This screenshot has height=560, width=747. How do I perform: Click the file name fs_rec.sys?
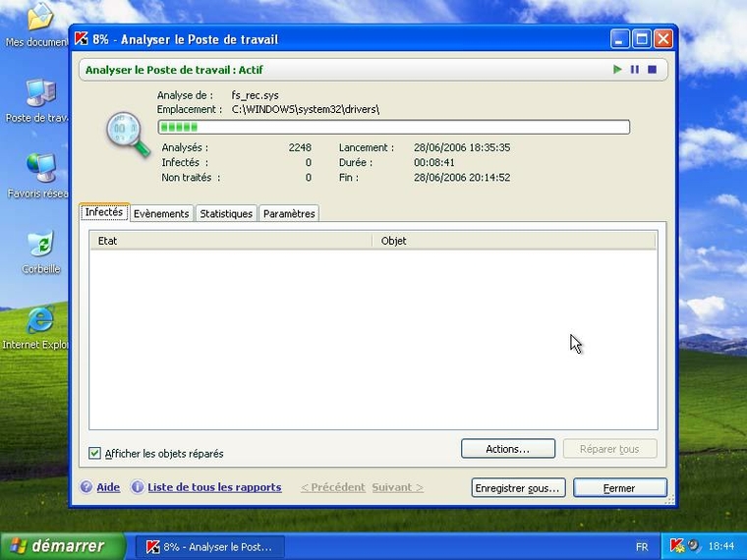pos(255,95)
